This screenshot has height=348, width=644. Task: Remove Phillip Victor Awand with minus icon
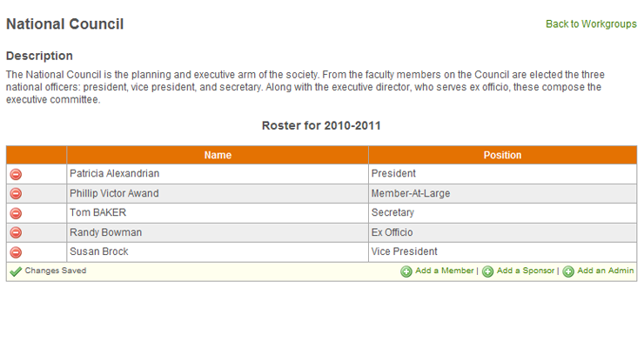[x=16, y=193]
